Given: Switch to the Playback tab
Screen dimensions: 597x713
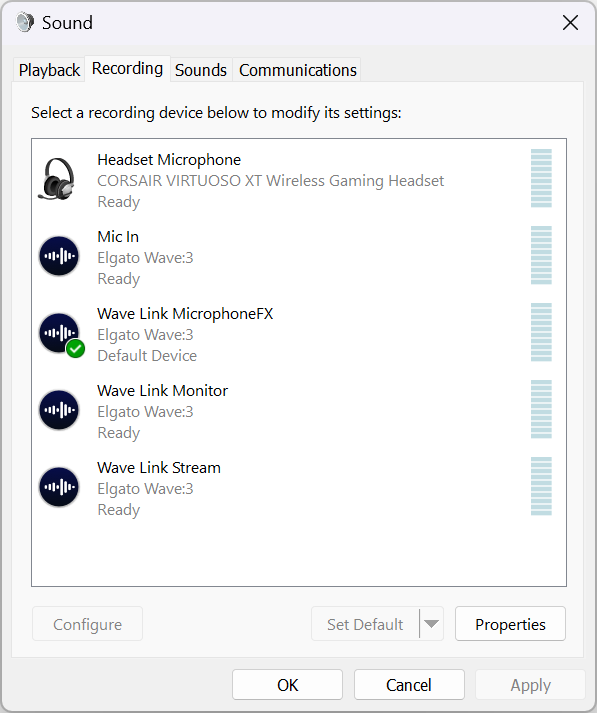Looking at the screenshot, I should point(49,70).
